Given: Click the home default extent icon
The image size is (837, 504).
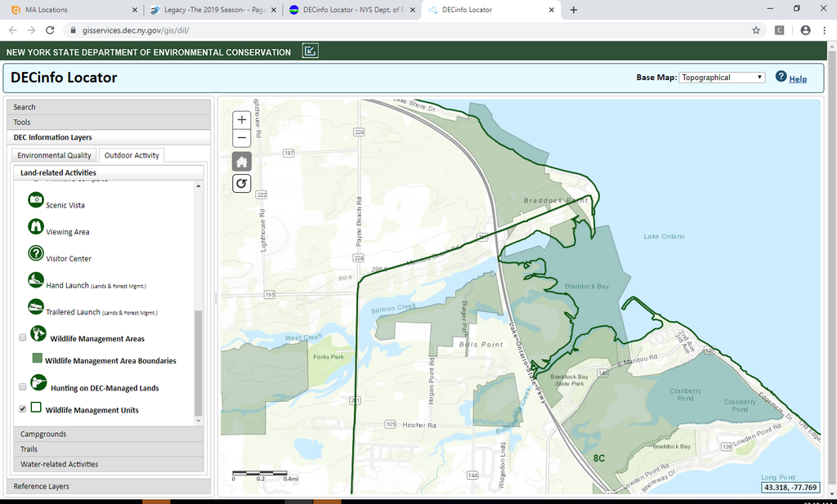Looking at the screenshot, I should click(241, 161).
